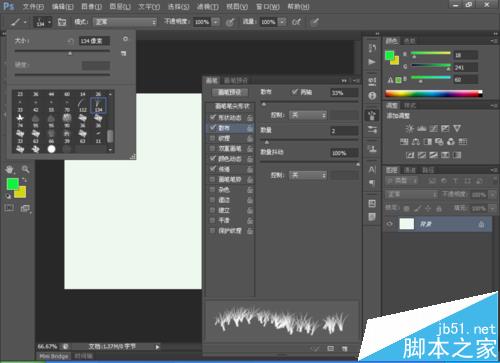Open the Info panel icon in dock
500x363 pixels.
(x=372, y=96)
